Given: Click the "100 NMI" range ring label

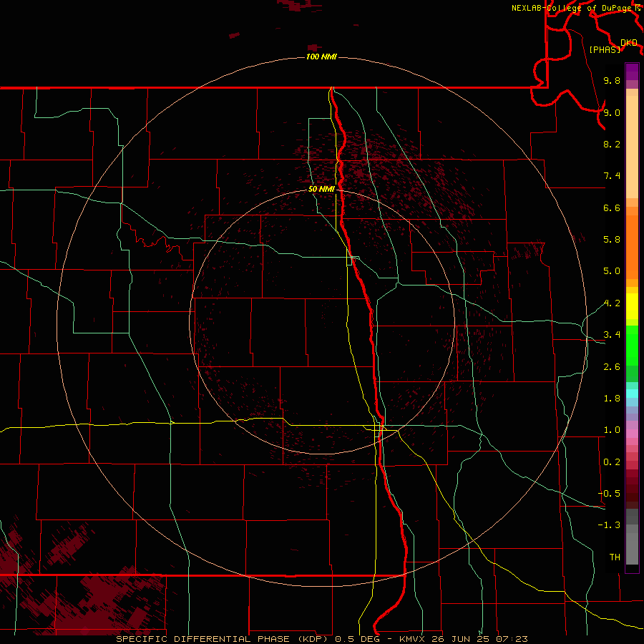Looking at the screenshot, I should point(321,57).
